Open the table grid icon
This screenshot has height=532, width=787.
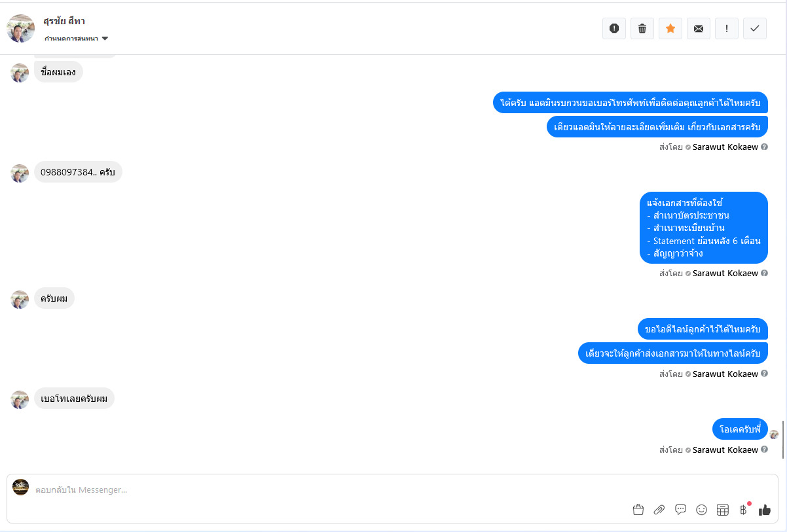(x=723, y=510)
